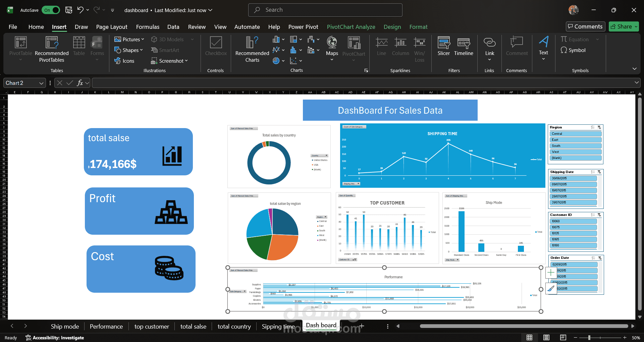
Task: Insert a pie or doughnut chart
Action: click(x=278, y=61)
